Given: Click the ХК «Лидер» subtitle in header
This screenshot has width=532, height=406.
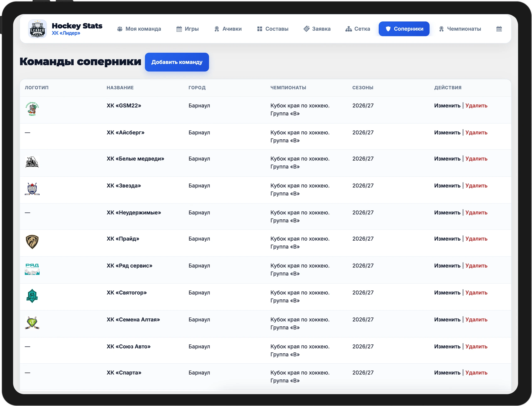Looking at the screenshot, I should pos(66,33).
